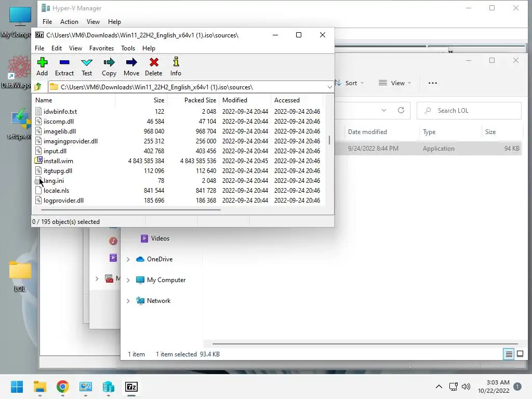The height and width of the screenshot is (399, 532).
Task: Select Network in the navigation pane
Action: point(153,301)
